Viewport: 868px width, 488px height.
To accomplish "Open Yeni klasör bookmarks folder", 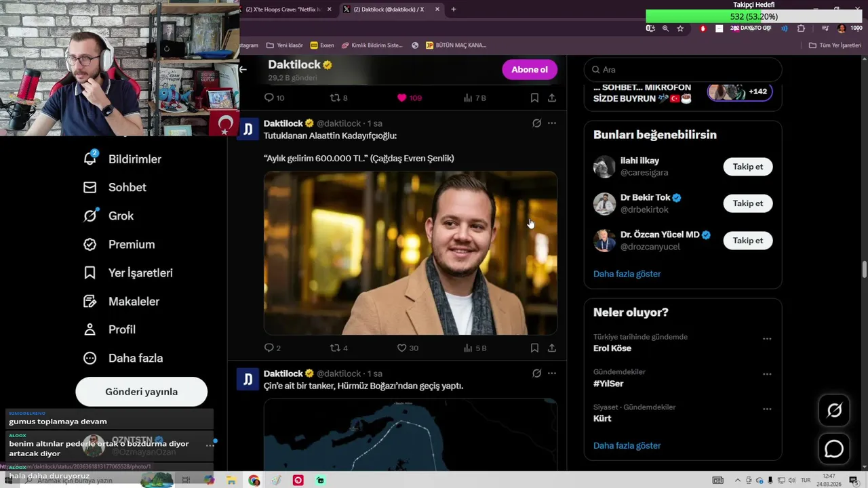I will click(x=285, y=45).
